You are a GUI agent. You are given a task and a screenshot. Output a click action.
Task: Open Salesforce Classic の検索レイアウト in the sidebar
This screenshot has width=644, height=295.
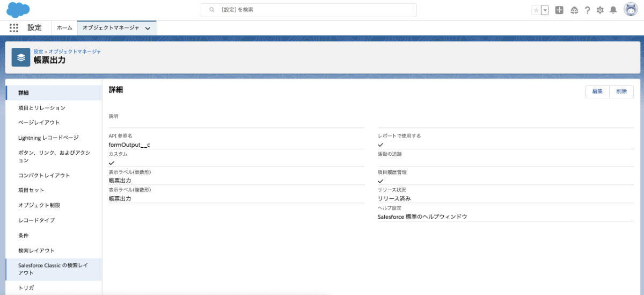[54, 269]
